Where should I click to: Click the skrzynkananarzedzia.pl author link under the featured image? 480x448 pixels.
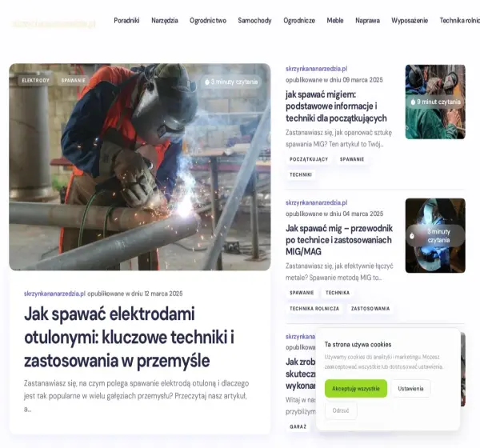54,294
